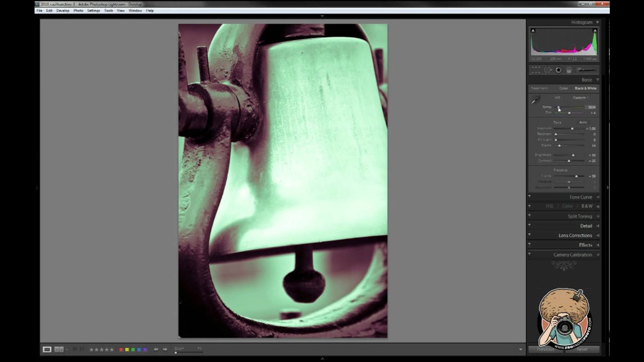Toggle Split Toning panel switch

529,216
